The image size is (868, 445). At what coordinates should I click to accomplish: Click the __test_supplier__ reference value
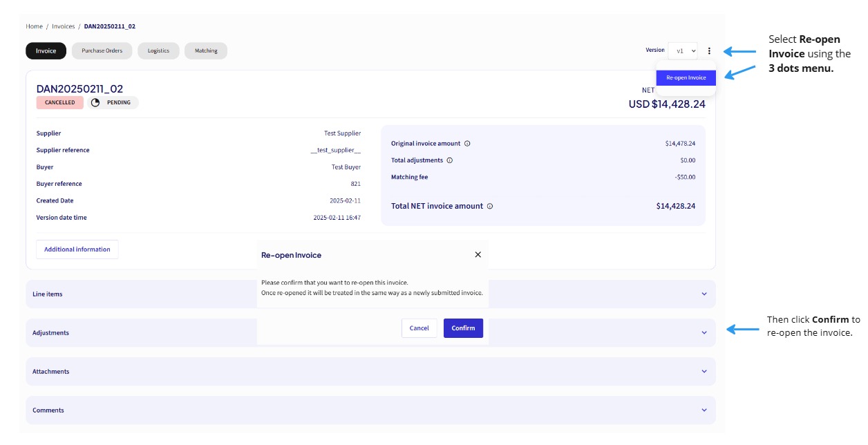point(336,150)
